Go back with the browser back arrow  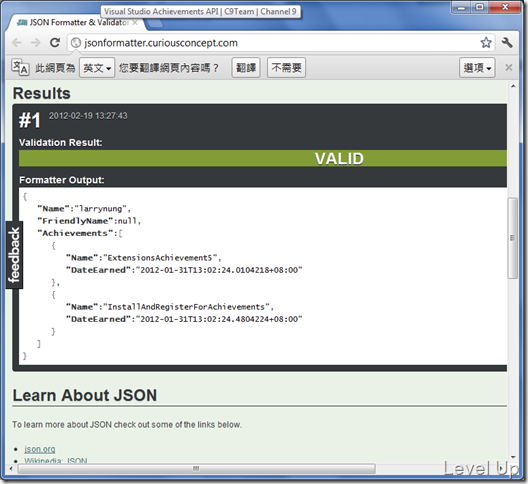pyautogui.click(x=16, y=43)
